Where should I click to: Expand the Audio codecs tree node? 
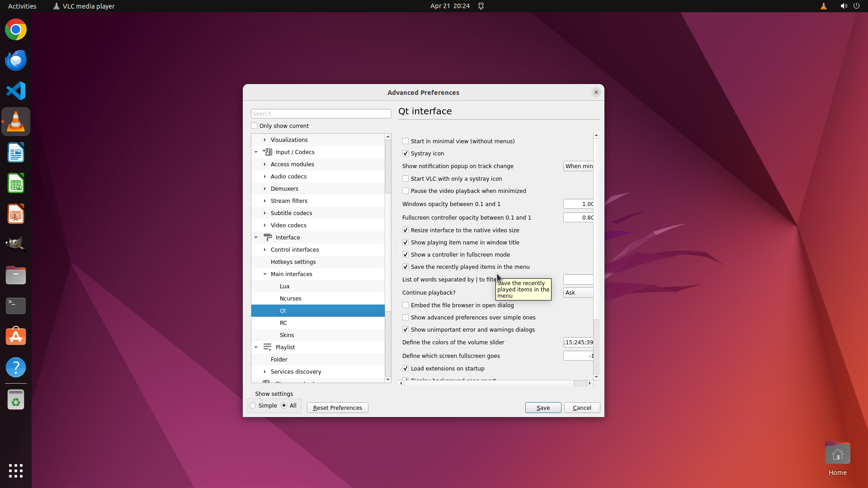[x=265, y=177]
